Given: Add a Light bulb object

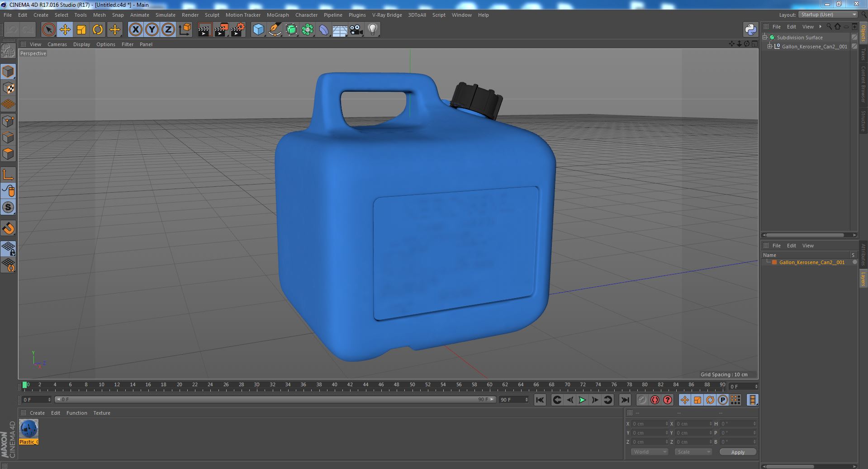Looking at the screenshot, I should point(373,30).
